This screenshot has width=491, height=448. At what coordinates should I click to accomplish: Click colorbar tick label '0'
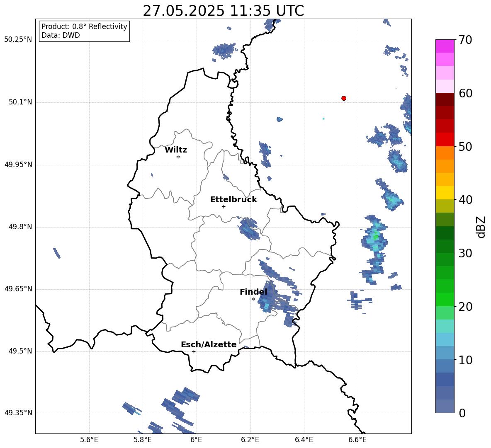tap(462, 413)
